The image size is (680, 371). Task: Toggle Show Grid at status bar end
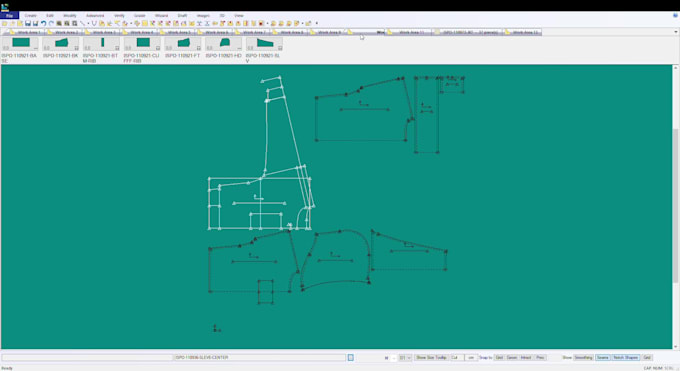(647, 358)
